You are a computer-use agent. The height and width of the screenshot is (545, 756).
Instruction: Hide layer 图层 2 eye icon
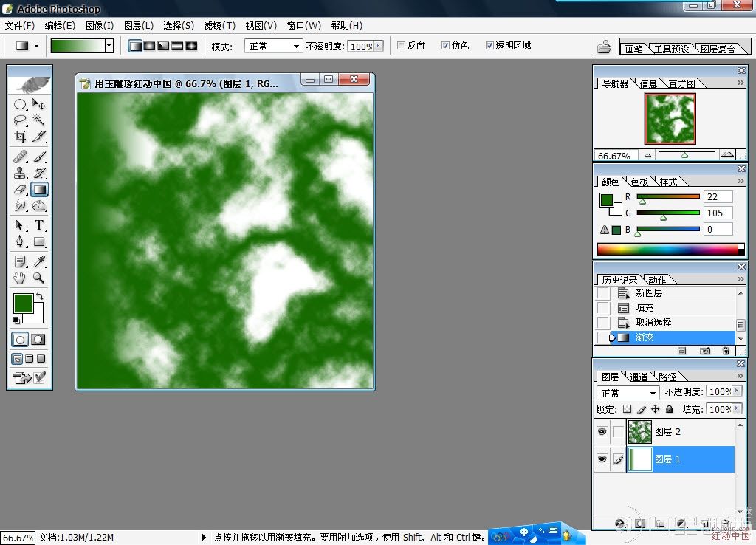pyautogui.click(x=602, y=432)
